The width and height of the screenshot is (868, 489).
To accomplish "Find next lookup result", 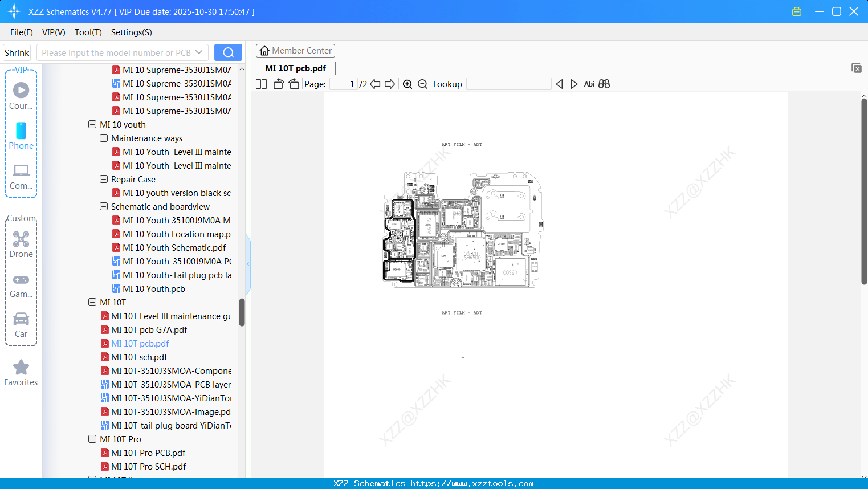I will point(574,84).
